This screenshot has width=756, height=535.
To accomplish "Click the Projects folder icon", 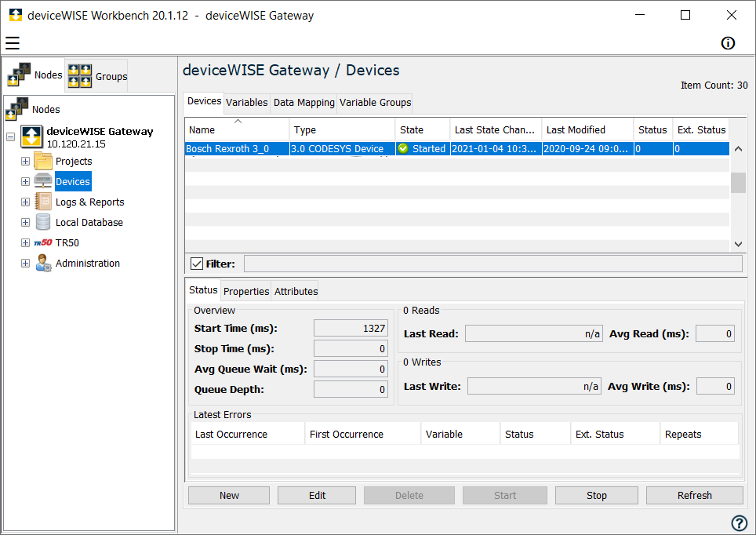I will (x=43, y=161).
